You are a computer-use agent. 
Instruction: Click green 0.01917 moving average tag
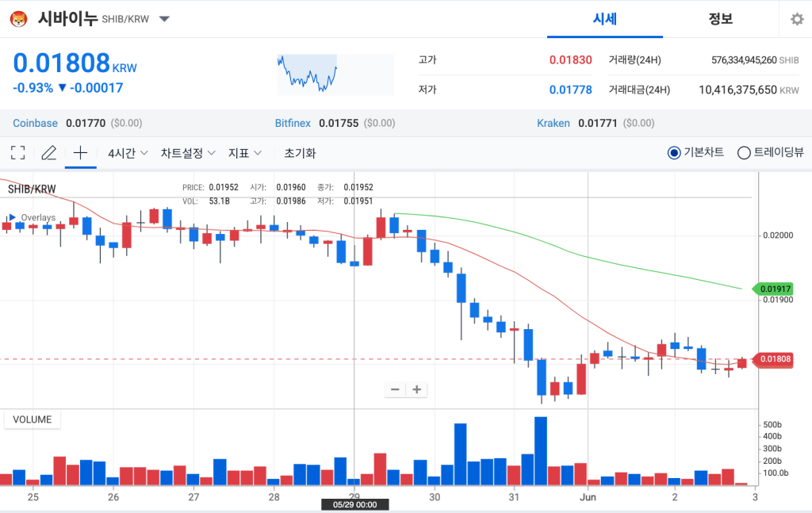pyautogui.click(x=773, y=289)
